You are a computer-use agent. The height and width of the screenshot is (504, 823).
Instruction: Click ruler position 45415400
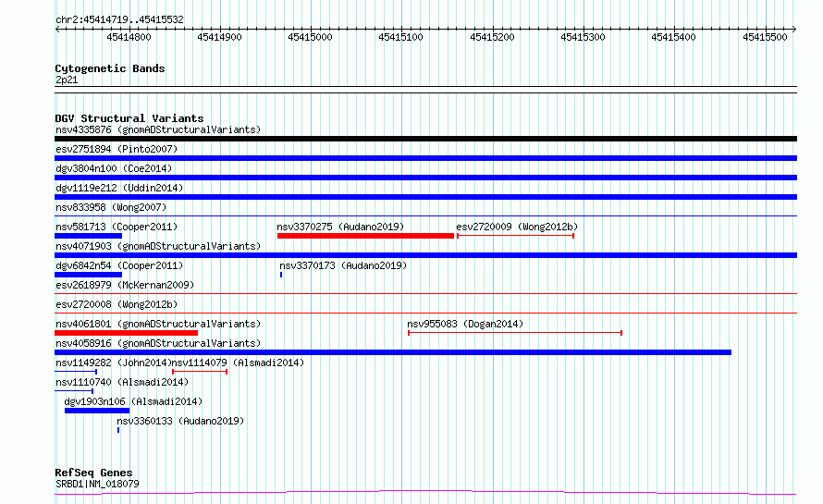[x=674, y=37]
